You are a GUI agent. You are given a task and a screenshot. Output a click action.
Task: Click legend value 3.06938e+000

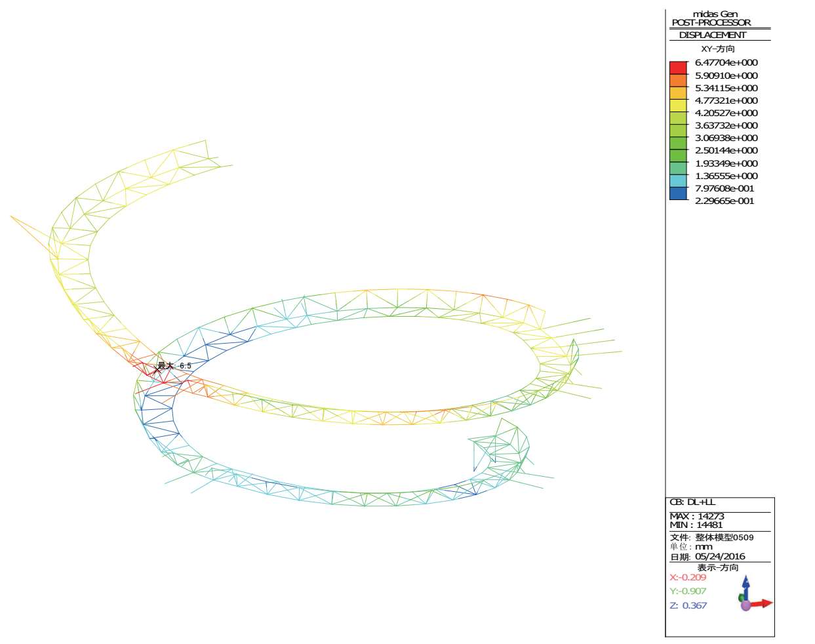pos(726,138)
